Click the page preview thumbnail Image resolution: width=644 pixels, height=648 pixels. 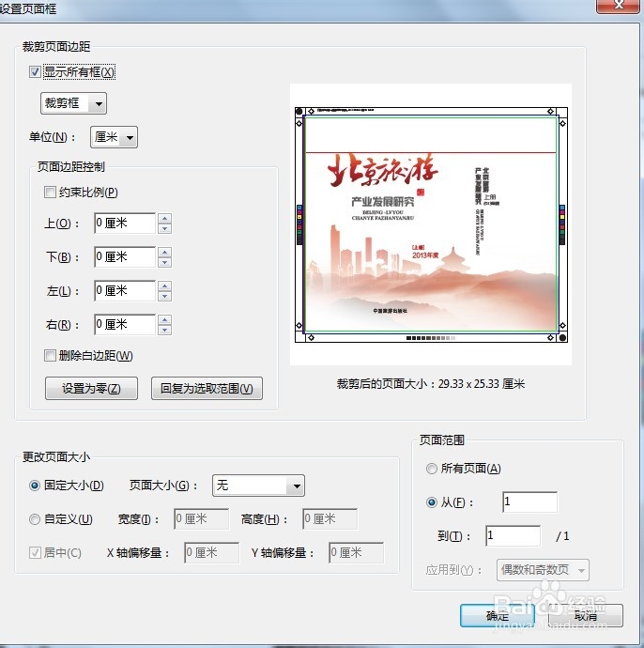point(431,224)
